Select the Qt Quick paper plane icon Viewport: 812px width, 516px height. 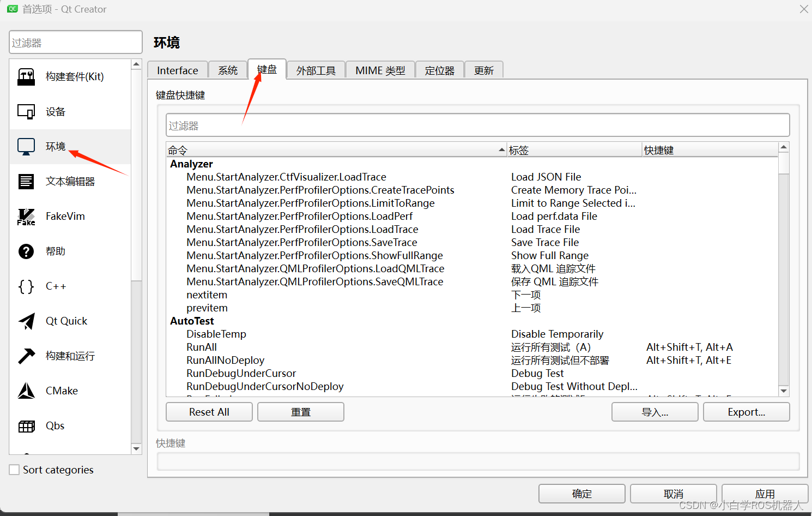click(26, 321)
